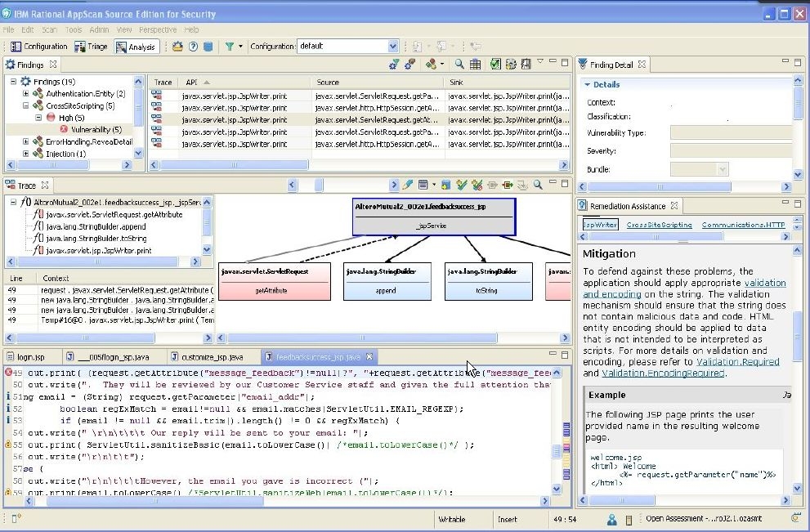Viewport: 810px width, 532px height.
Task: Click the Vulnerability Type field
Action: (731, 132)
